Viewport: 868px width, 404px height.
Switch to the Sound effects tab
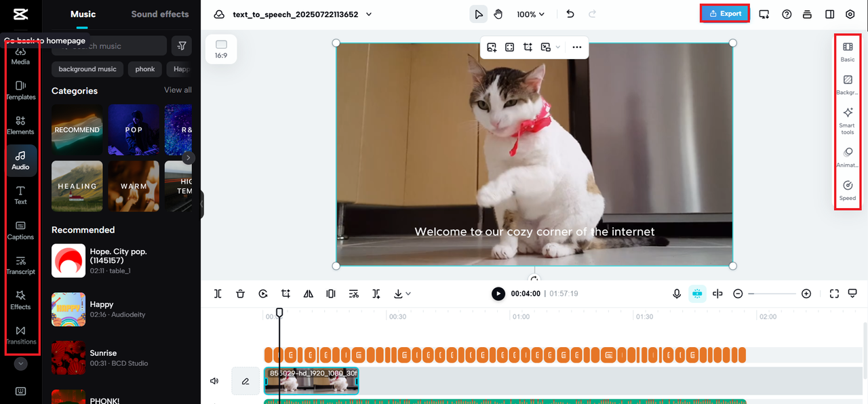pos(160,14)
